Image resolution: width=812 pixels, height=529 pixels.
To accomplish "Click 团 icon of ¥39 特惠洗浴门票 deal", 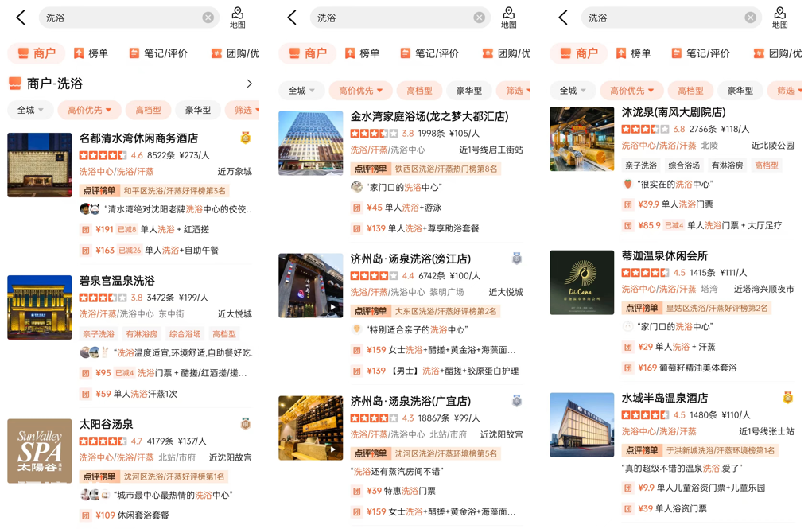I will click(357, 491).
